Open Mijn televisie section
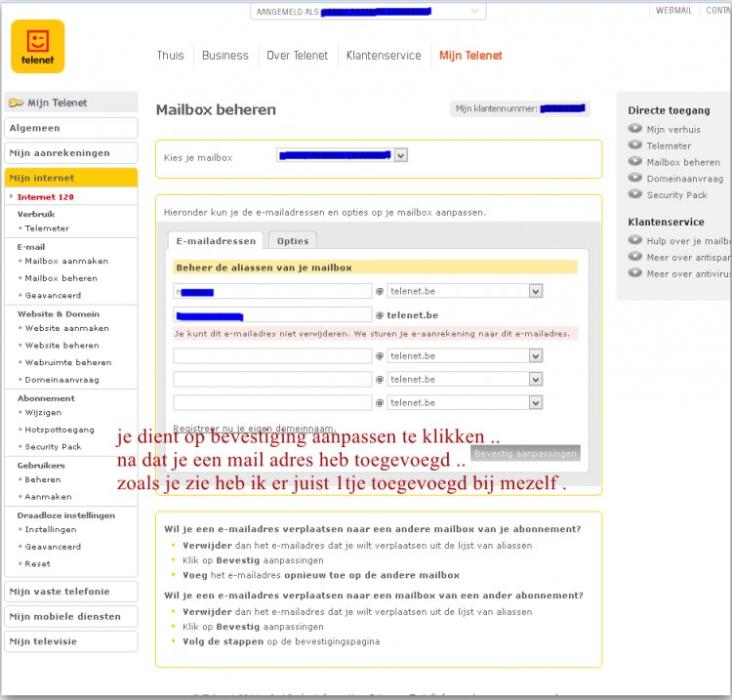 71,641
